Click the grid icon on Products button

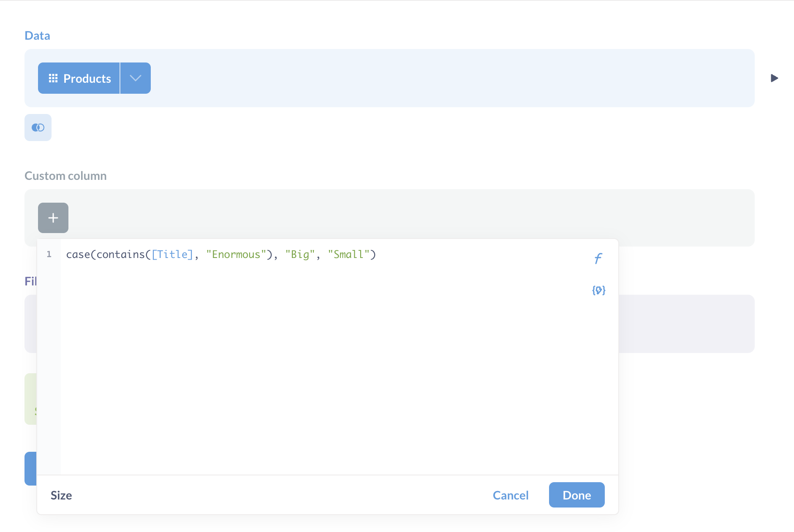click(53, 79)
